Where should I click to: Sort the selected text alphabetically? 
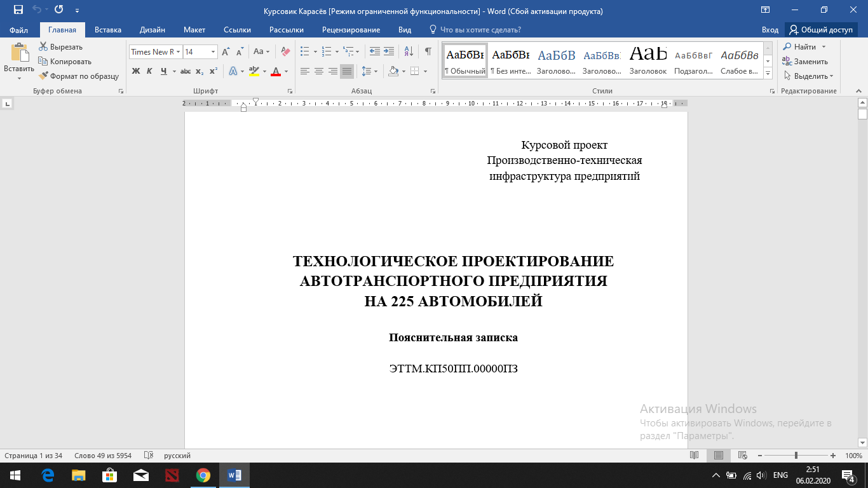[x=409, y=52]
